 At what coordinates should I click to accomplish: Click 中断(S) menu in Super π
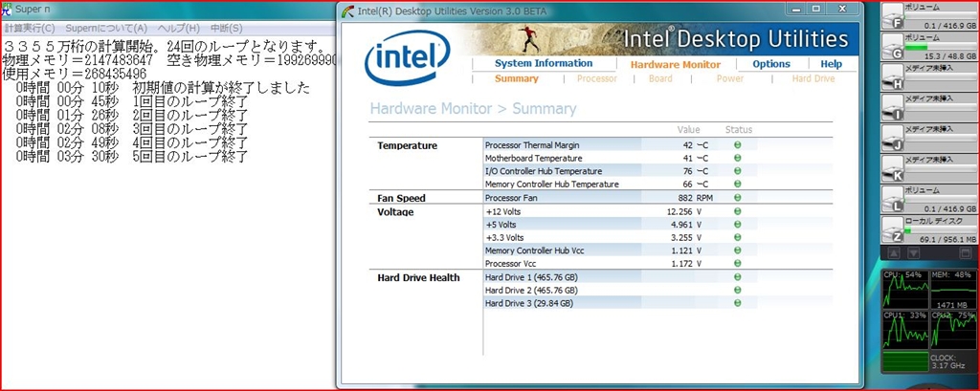pyautogui.click(x=226, y=28)
